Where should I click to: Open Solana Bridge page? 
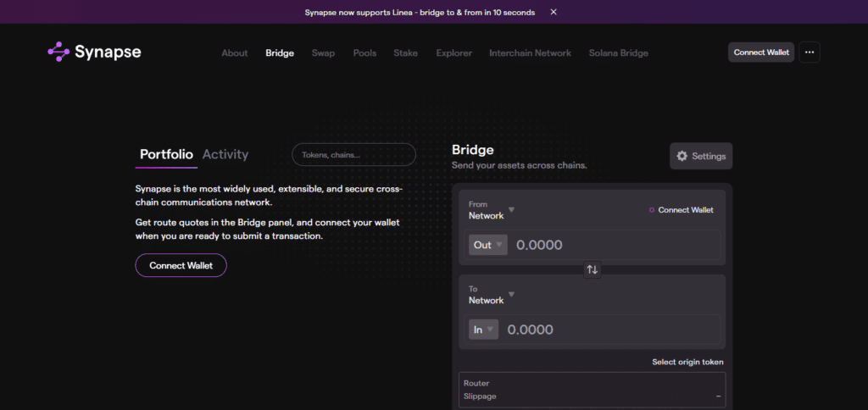(618, 53)
